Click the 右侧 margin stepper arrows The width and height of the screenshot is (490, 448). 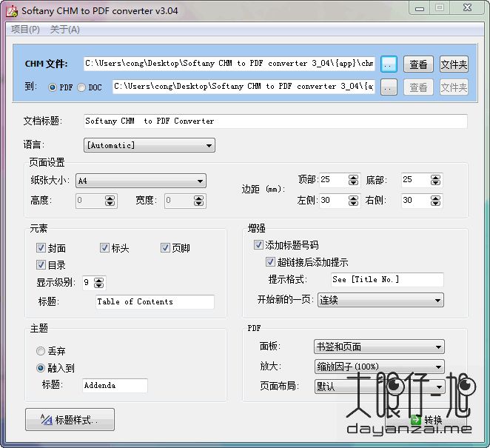pyautogui.click(x=436, y=201)
